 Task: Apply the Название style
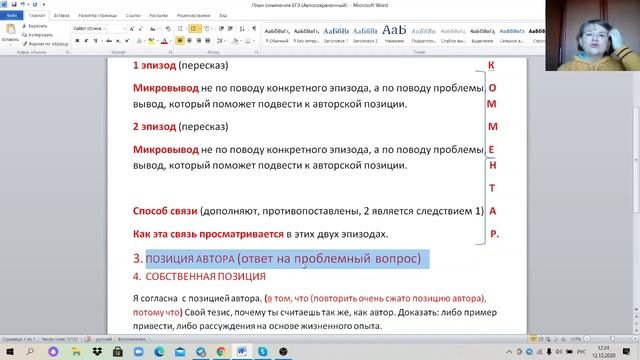[394, 35]
